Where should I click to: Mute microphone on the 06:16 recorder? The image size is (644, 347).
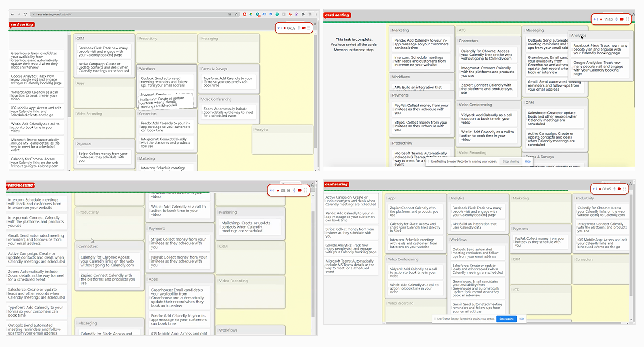[x=294, y=190]
